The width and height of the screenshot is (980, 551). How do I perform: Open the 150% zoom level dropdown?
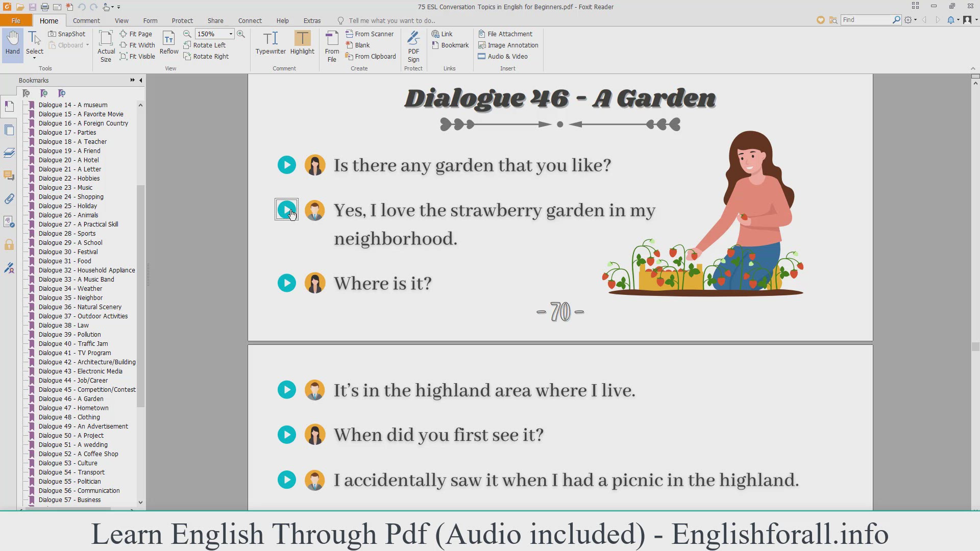[231, 34]
